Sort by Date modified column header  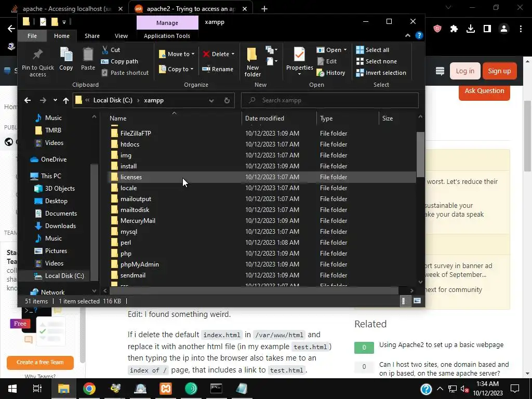279,118
